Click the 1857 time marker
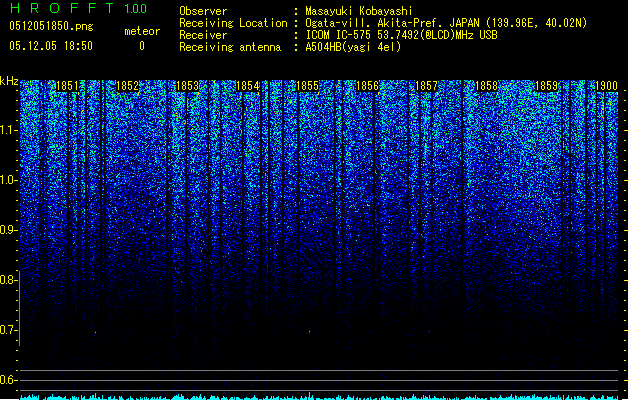The width and height of the screenshot is (629, 400). pos(426,86)
